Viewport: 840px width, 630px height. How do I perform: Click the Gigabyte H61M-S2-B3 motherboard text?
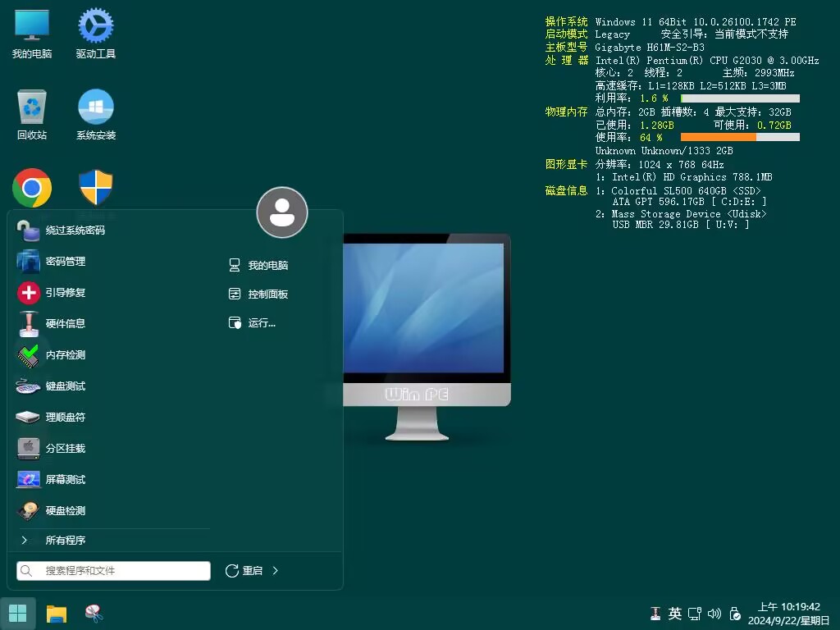point(650,47)
